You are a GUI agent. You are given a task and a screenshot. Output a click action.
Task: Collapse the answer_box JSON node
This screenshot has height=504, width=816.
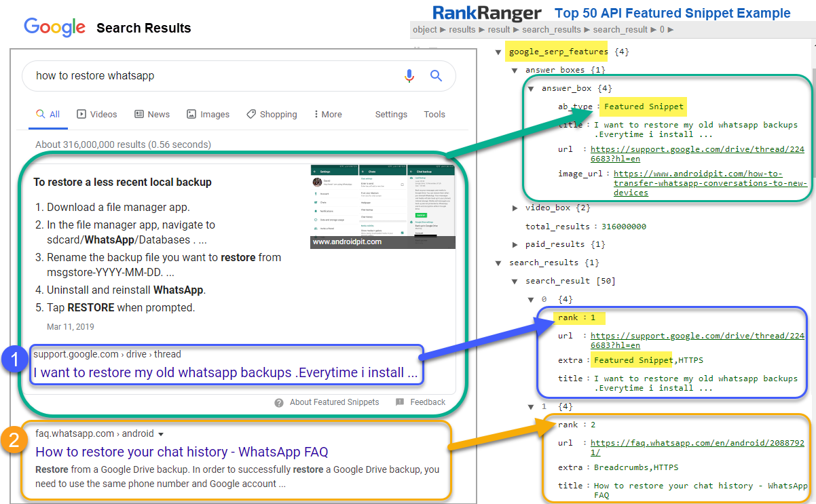tap(532, 88)
